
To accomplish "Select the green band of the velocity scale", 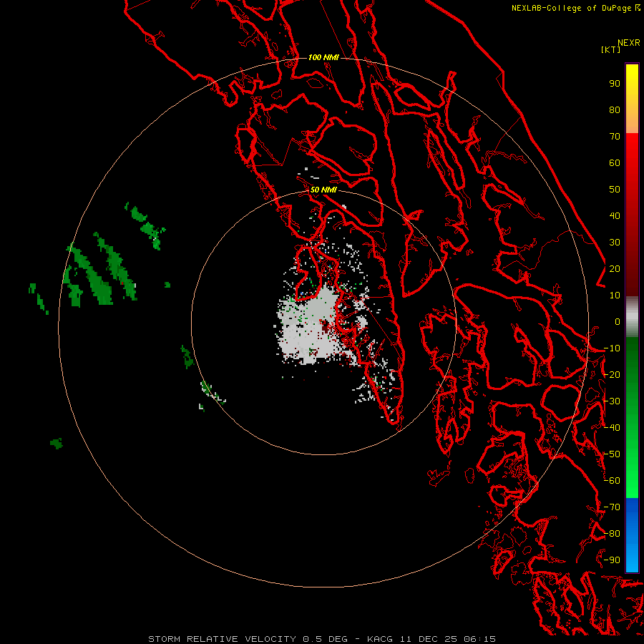I will pos(632,417).
